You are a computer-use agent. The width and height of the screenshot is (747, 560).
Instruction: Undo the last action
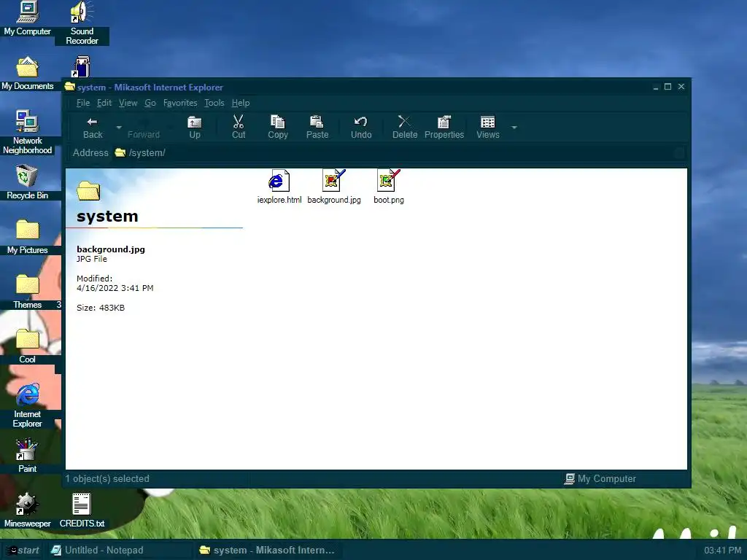coord(361,128)
